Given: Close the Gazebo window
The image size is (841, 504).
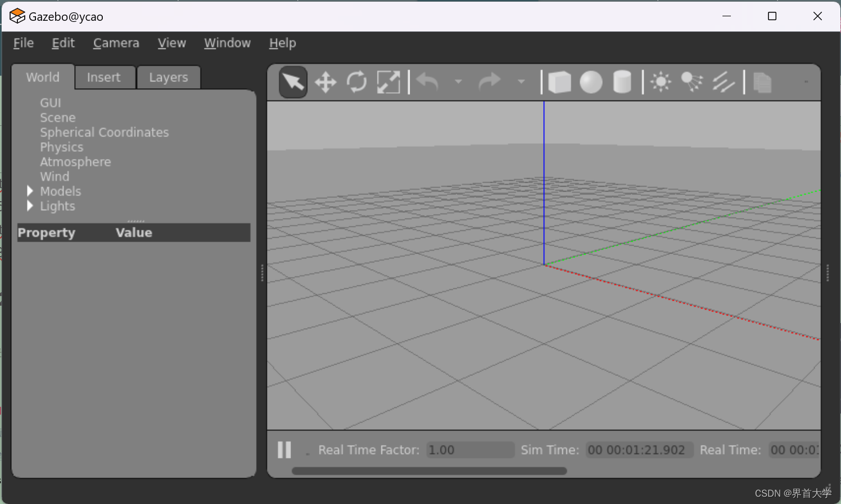Looking at the screenshot, I should pyautogui.click(x=817, y=16).
